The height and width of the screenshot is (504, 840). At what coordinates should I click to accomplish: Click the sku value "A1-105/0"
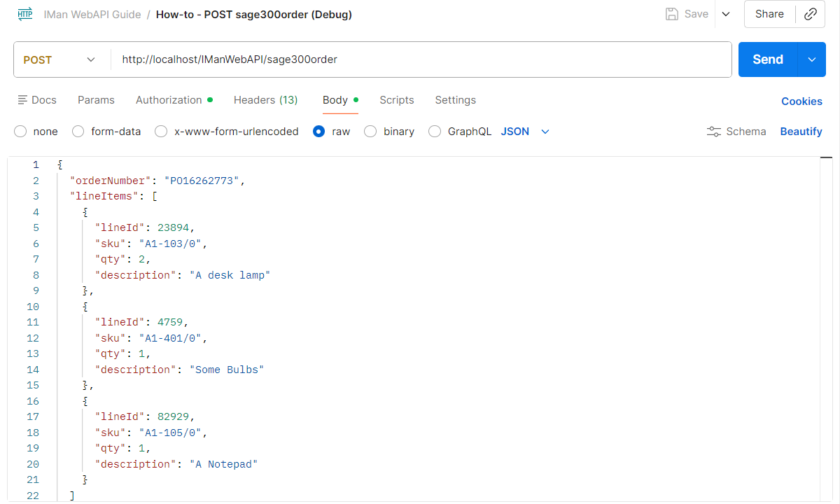click(170, 433)
